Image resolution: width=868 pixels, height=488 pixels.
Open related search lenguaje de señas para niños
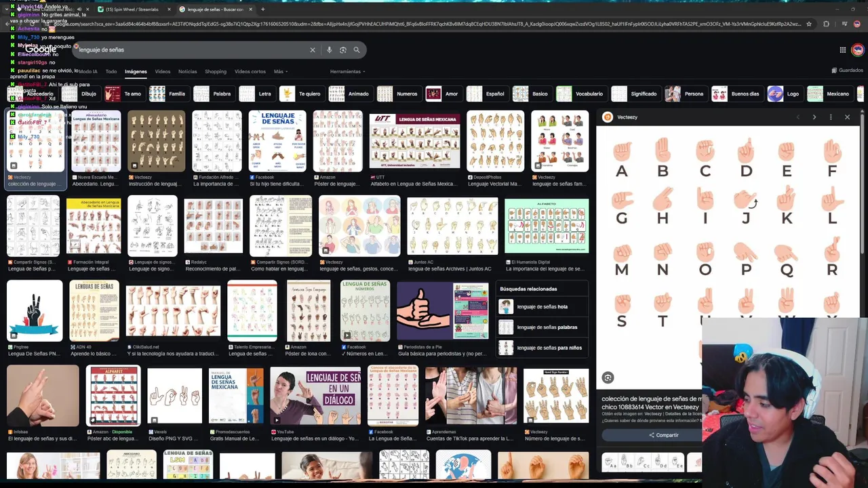point(542,348)
